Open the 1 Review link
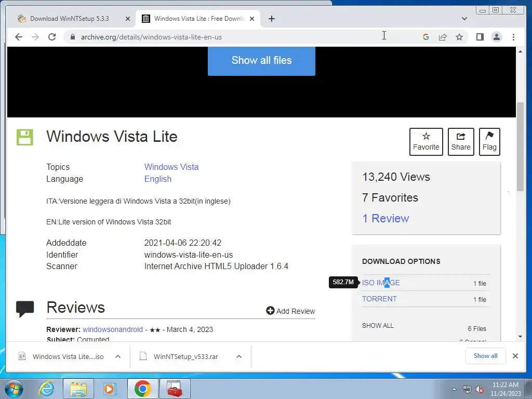Viewport: 532px width, 399px height. tap(385, 218)
